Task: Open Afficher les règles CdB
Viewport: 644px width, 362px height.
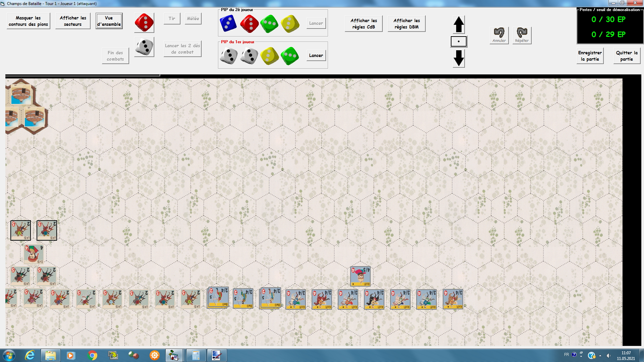Action: (x=364, y=23)
